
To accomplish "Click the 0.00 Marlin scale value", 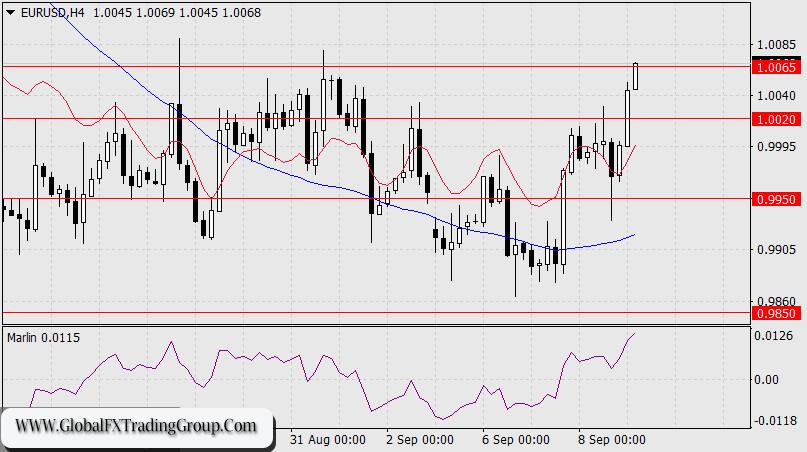I will tap(766, 379).
